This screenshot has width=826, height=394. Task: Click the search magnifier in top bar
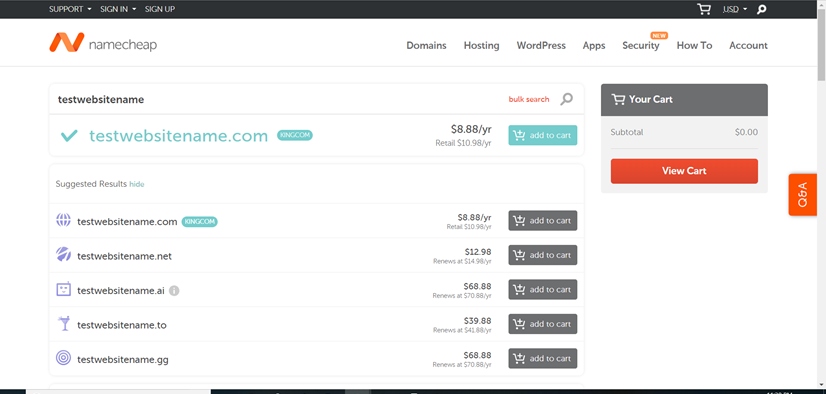761,9
